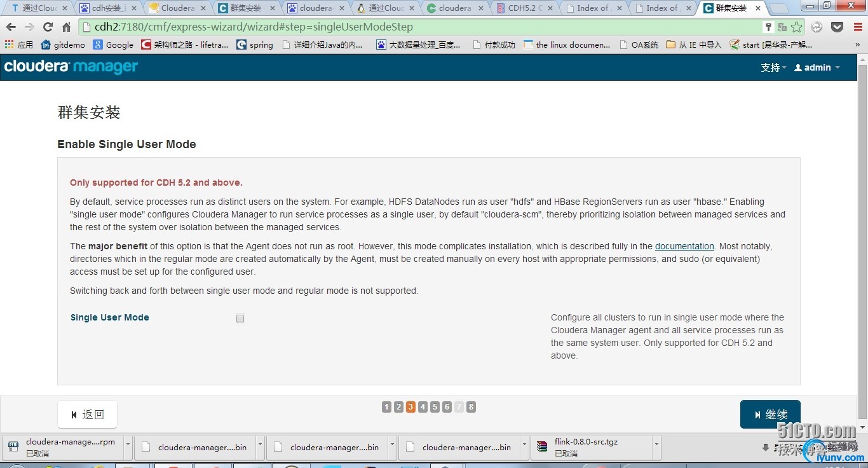Open the cloudera-manage....rpm download item
The width and height of the screenshot is (868, 468).
64,447
